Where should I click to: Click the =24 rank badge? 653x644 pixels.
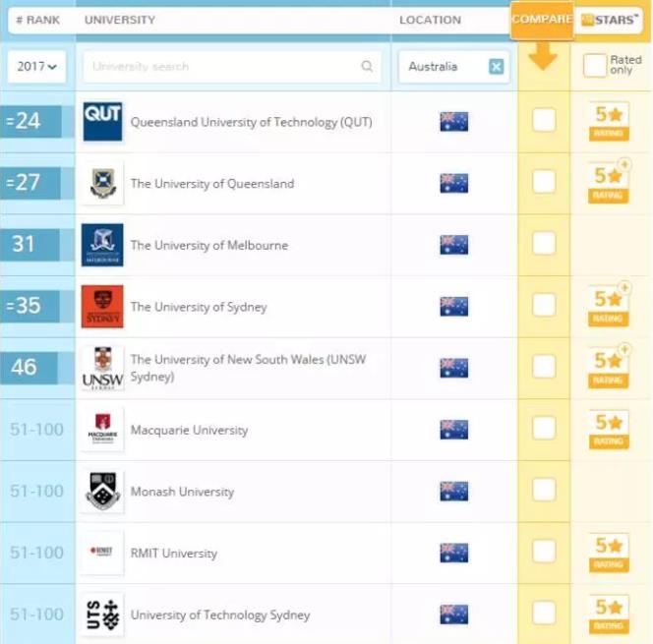coord(30,121)
